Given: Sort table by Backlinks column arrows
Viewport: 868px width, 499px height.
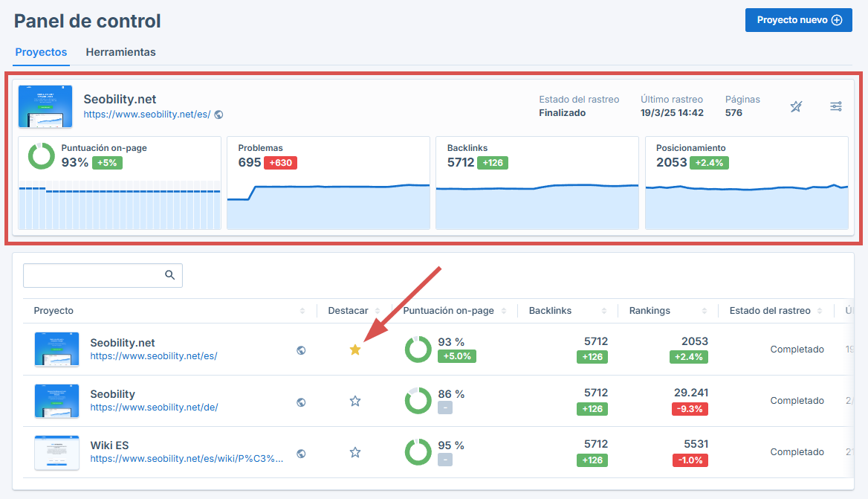Looking at the screenshot, I should pyautogui.click(x=604, y=311).
